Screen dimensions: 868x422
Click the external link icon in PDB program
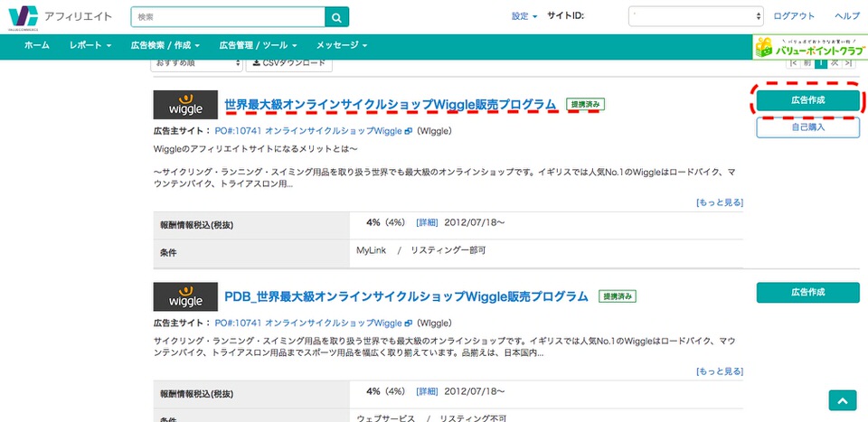409,323
